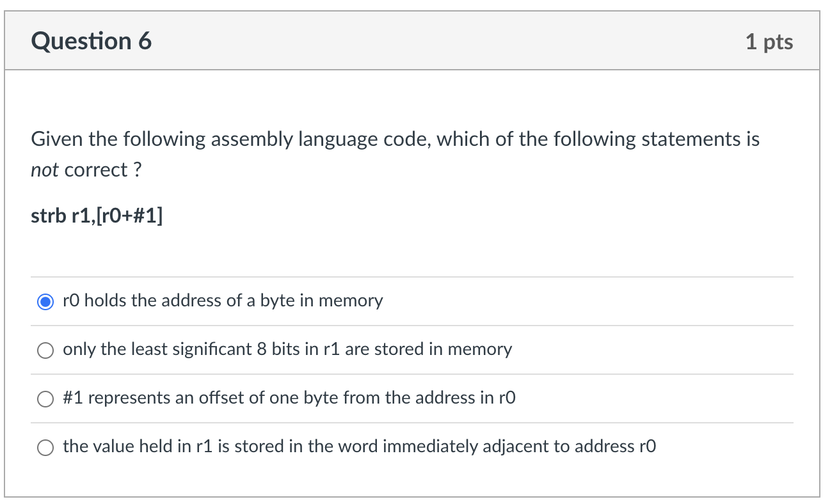Choose the 'least significant 8 bits' radio button
823x504 pixels.
(x=45, y=350)
